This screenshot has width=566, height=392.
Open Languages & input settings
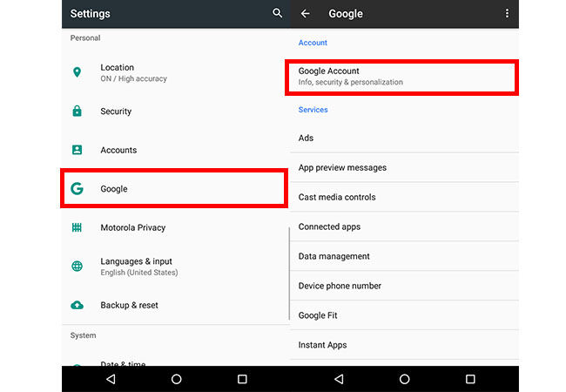(175, 267)
